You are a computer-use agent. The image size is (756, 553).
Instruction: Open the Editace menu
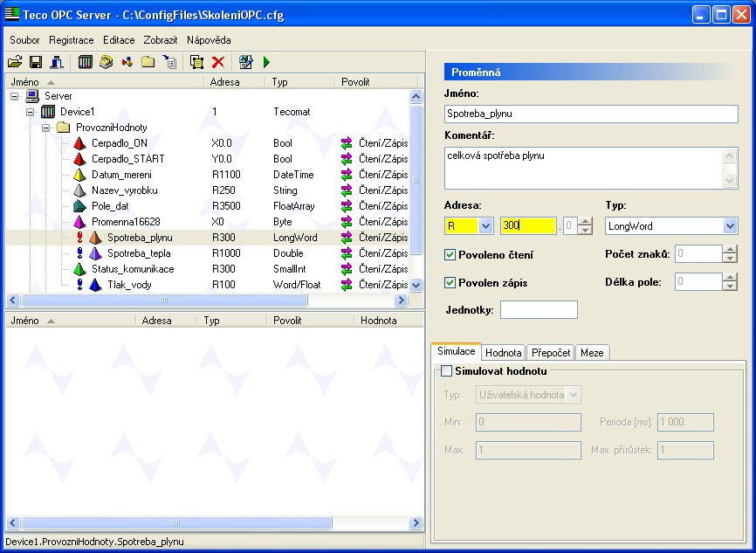pos(119,40)
